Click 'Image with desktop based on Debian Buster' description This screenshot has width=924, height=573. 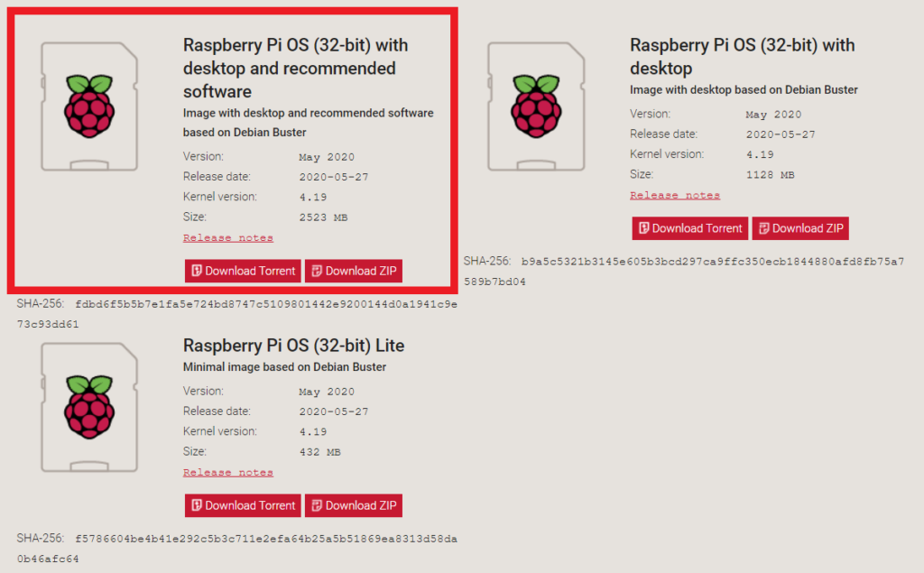(744, 89)
